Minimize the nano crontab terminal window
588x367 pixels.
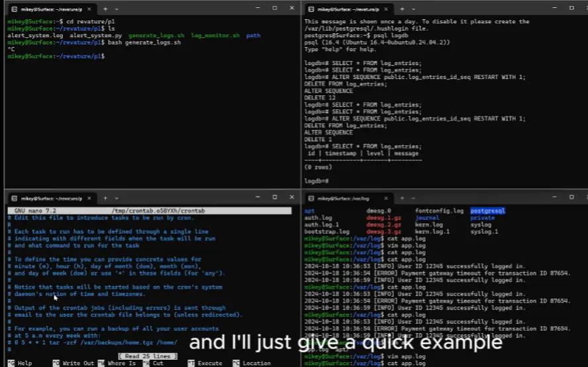tap(258, 197)
